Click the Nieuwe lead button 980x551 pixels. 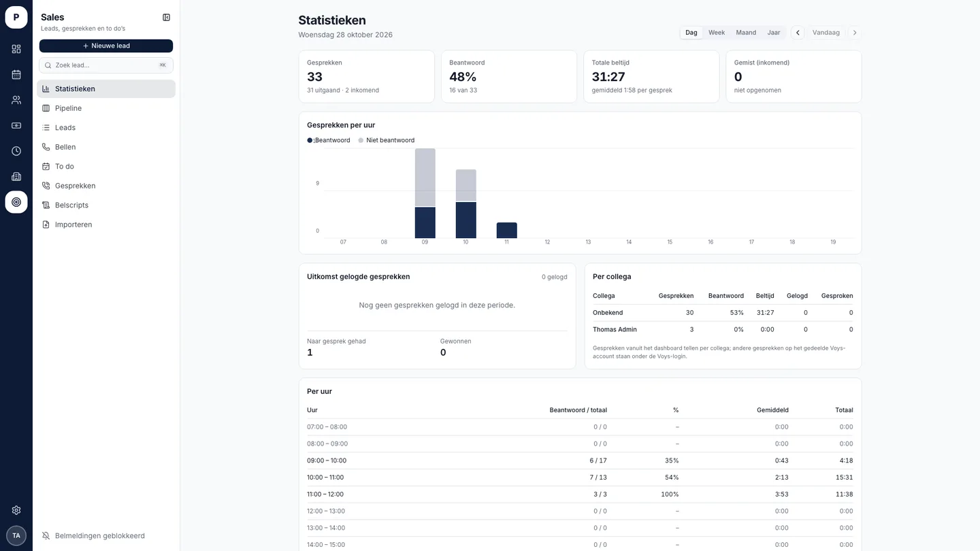click(106, 46)
